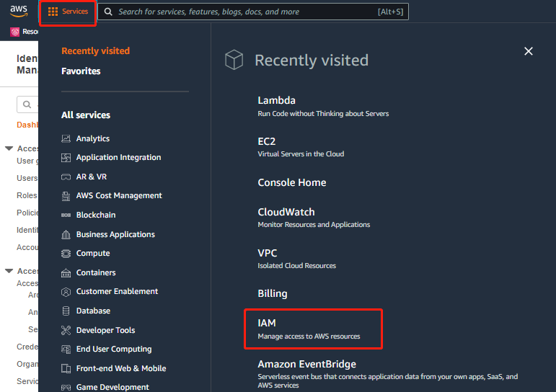
Task: Choose AWS Cost Management category
Action: [119, 195]
